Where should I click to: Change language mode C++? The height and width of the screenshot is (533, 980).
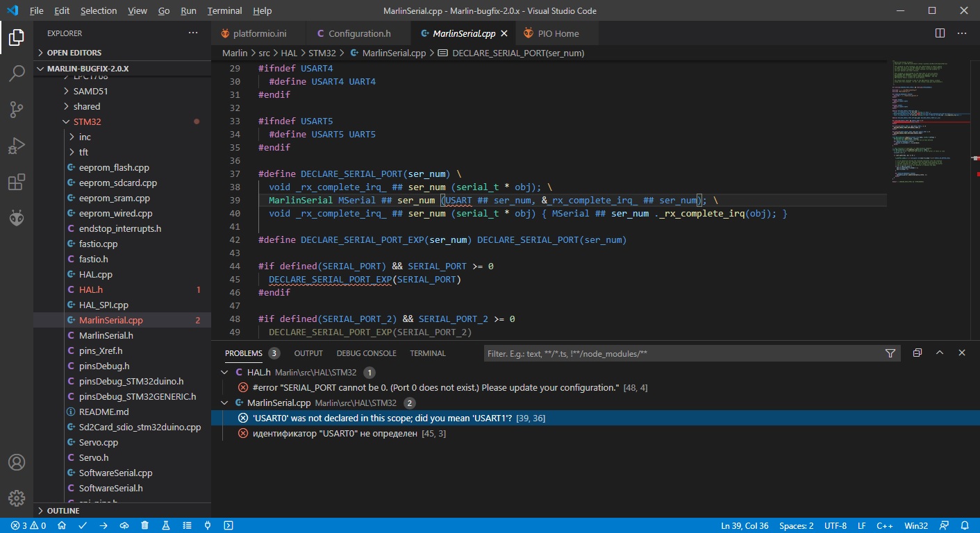coord(885,526)
